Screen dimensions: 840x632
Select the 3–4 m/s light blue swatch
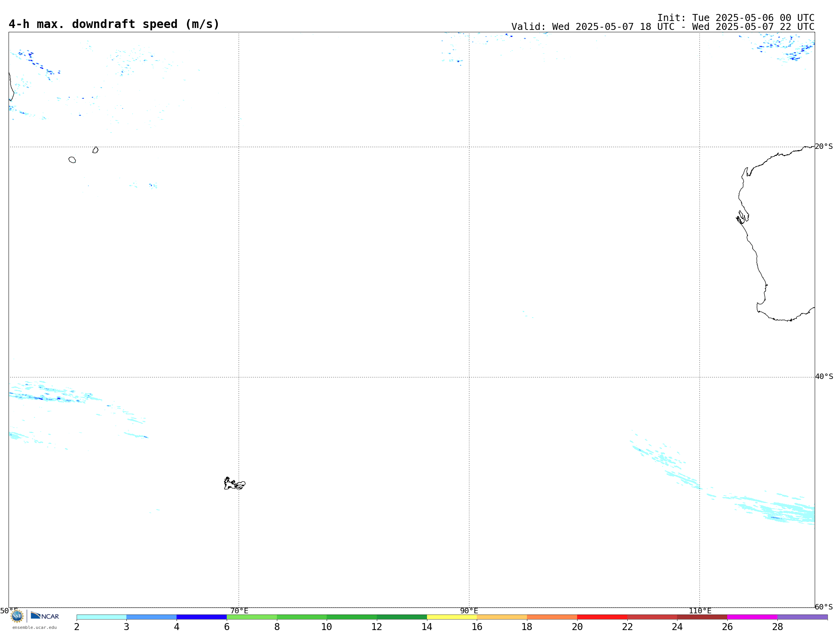click(x=152, y=617)
